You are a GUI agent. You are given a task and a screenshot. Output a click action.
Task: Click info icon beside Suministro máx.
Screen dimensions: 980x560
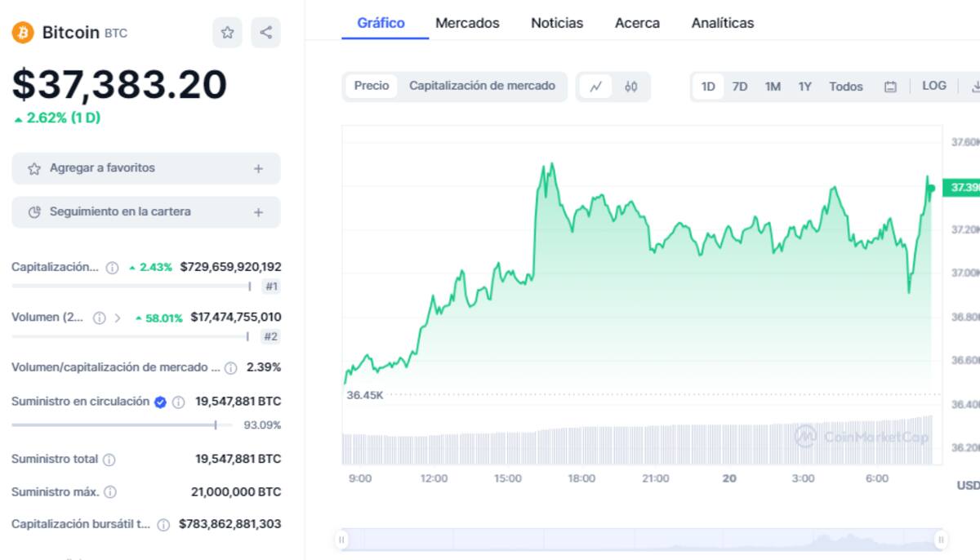110,492
